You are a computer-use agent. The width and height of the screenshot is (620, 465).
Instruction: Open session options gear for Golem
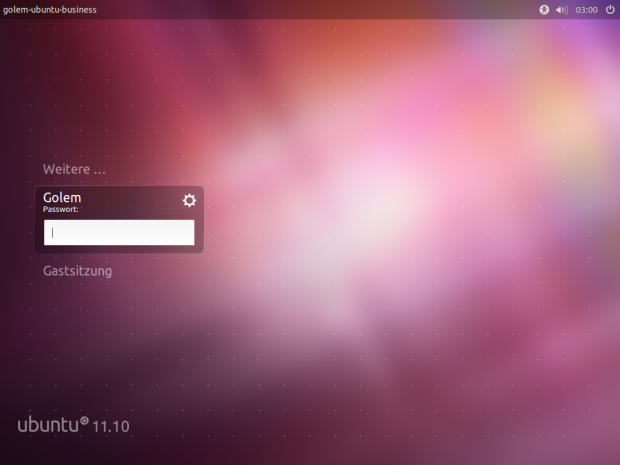[x=189, y=200]
